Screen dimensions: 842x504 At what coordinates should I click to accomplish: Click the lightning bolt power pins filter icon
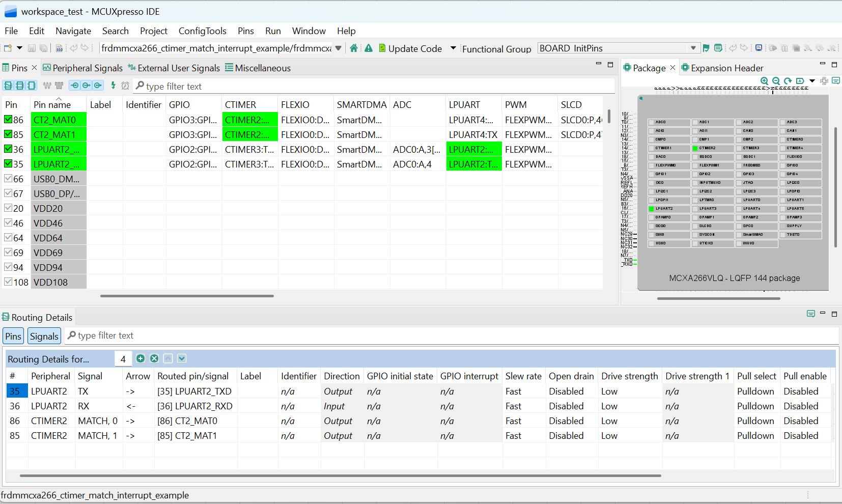(113, 86)
